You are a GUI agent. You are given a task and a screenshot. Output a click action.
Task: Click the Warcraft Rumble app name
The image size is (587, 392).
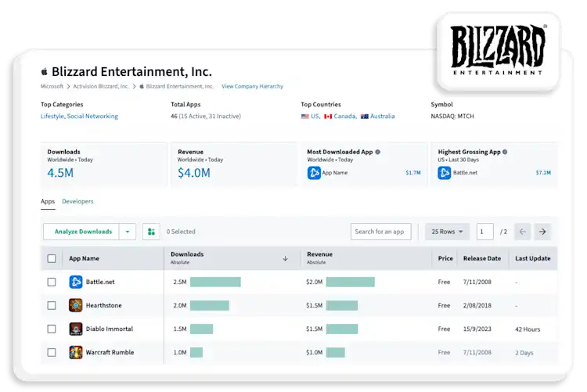110,352
